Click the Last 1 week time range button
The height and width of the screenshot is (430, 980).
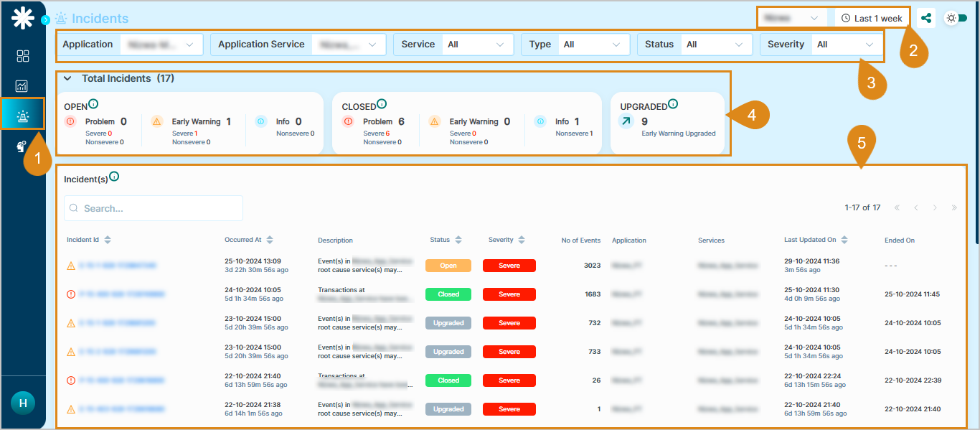(871, 18)
